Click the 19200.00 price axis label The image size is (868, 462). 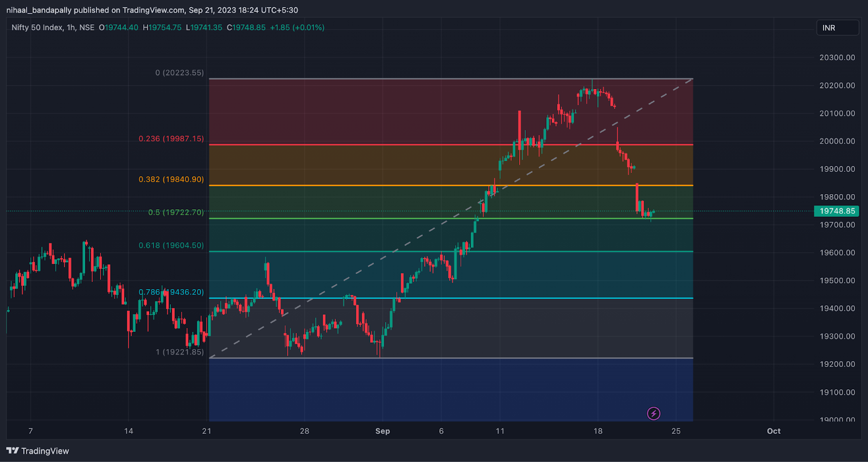tap(837, 364)
